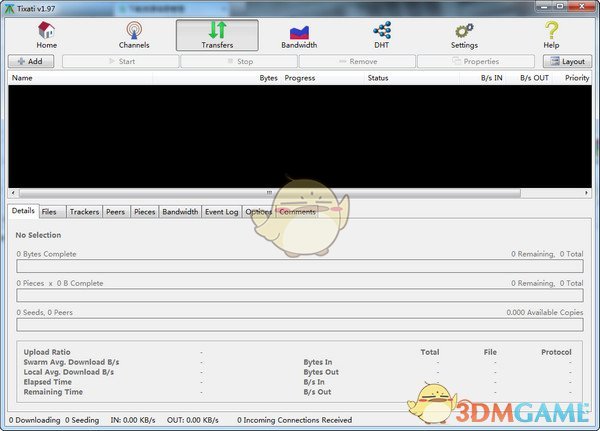
Task: Click the 'Remaining Time' label
Action: tap(53, 392)
